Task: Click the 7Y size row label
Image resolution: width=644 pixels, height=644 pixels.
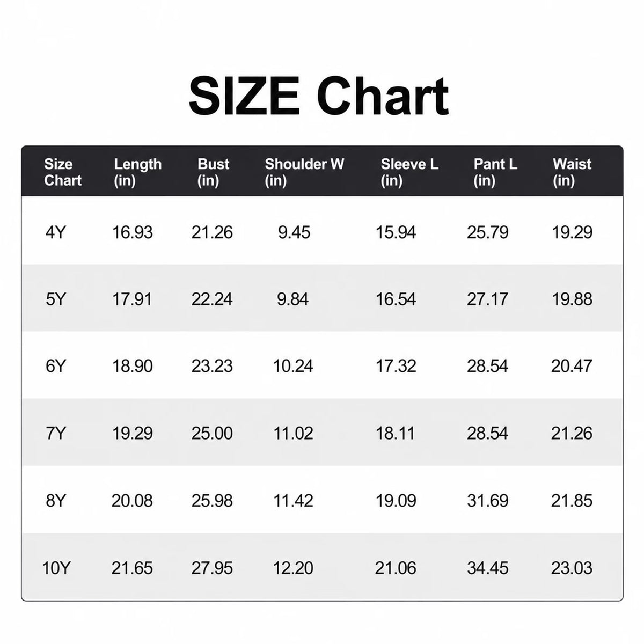Action: [55, 433]
